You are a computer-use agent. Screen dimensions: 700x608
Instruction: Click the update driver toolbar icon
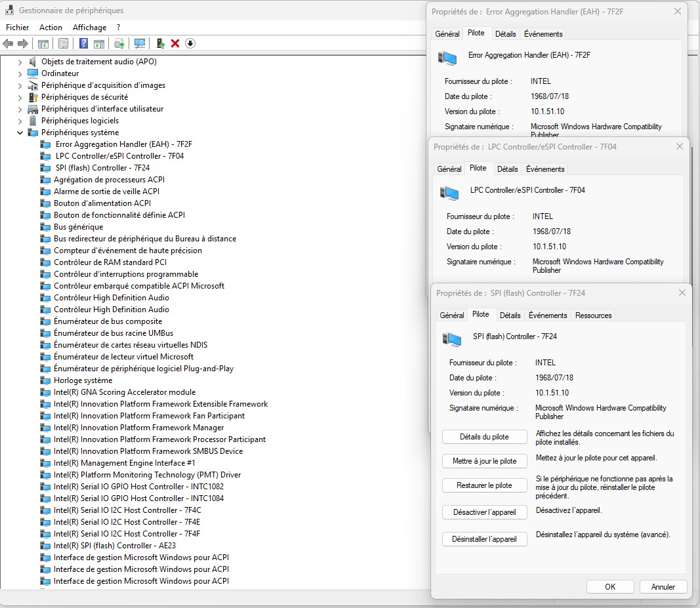pos(159,43)
